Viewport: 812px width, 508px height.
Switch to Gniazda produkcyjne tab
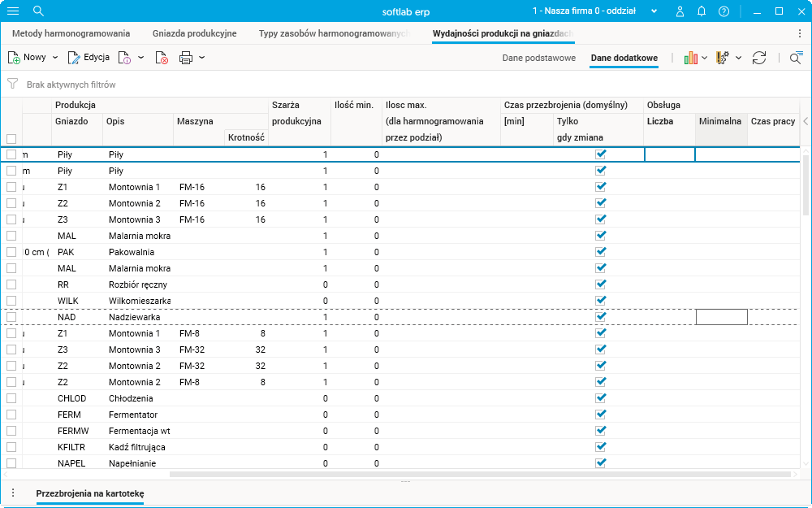click(x=194, y=33)
